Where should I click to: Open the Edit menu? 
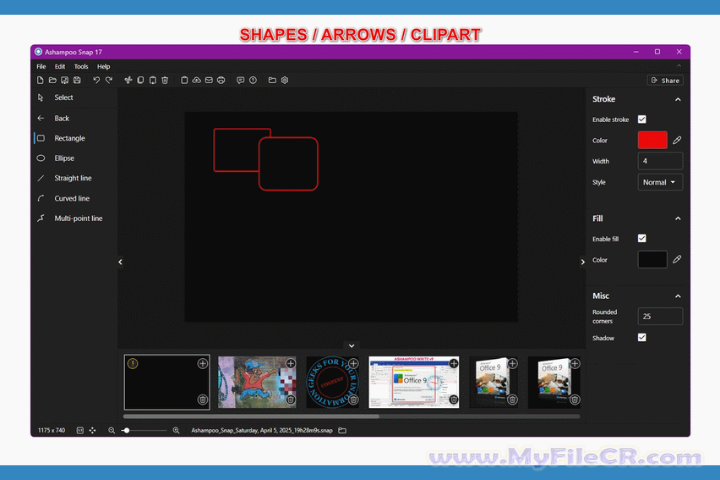60,67
